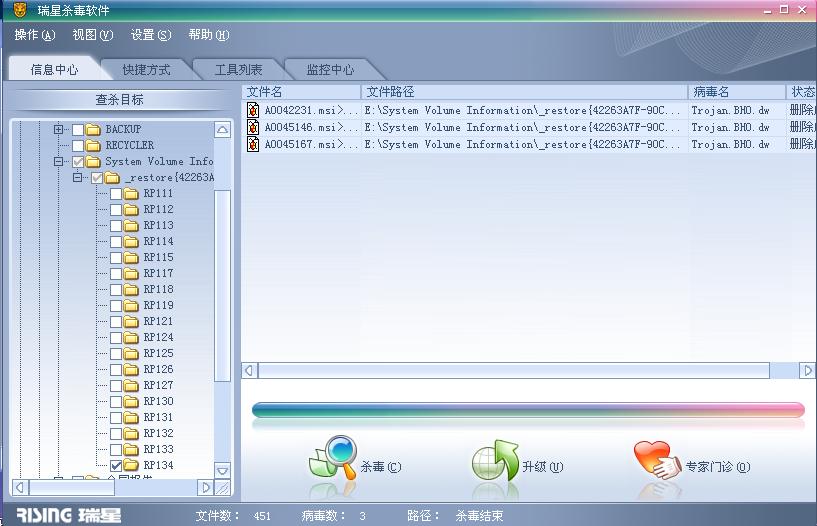Expand the BACKUP tree node
Screen dimensions: 817x526
point(58,129)
